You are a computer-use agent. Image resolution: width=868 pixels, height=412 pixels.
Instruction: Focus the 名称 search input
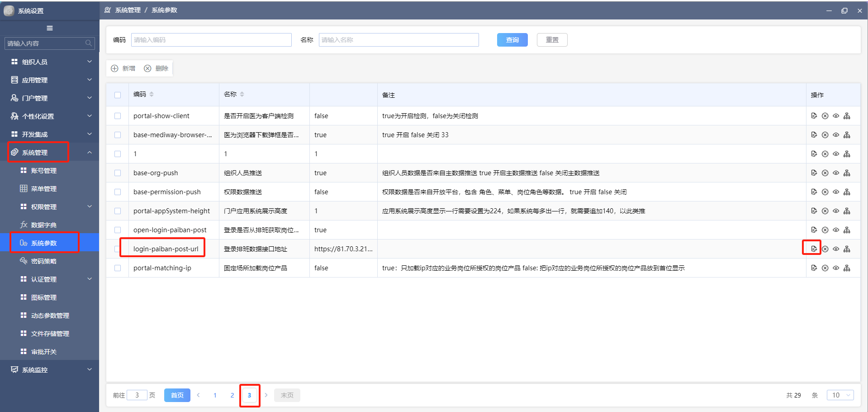point(398,40)
